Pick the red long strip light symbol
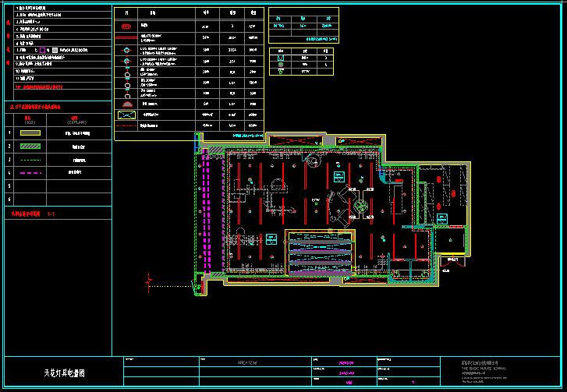This screenshot has height=392, width=567. [x=126, y=37]
